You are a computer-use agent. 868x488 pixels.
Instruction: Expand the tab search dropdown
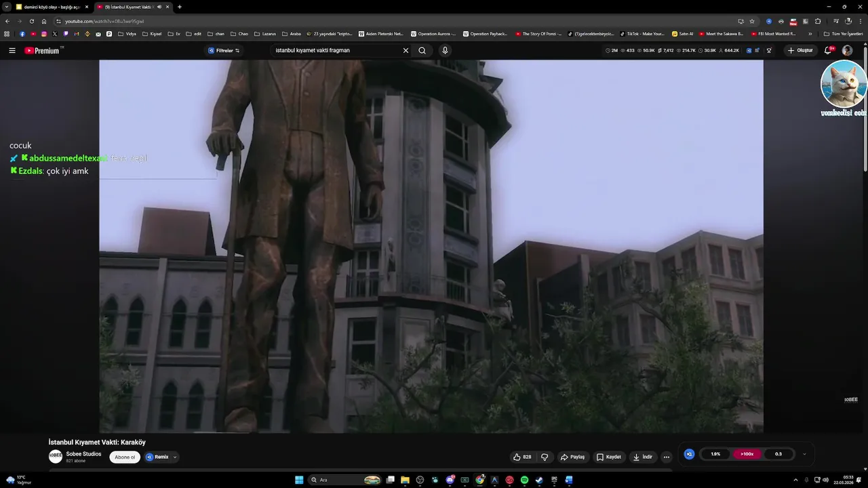pos(6,7)
